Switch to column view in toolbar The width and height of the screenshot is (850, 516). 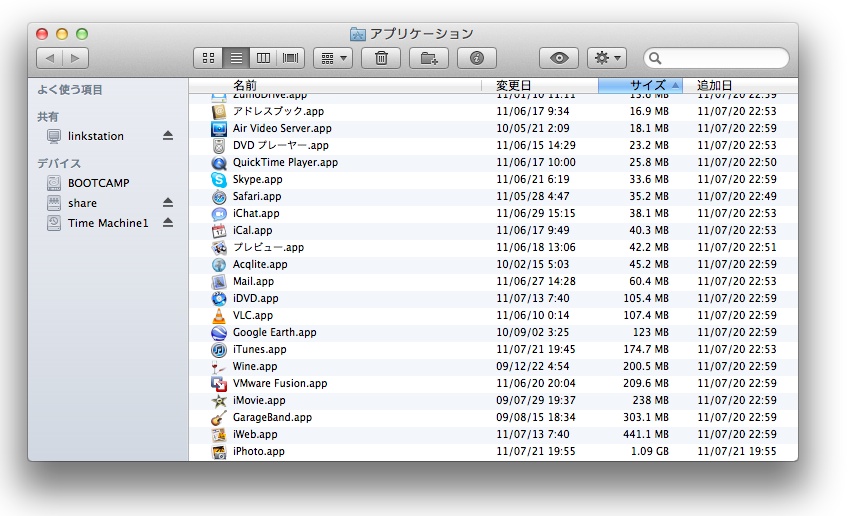(264, 58)
